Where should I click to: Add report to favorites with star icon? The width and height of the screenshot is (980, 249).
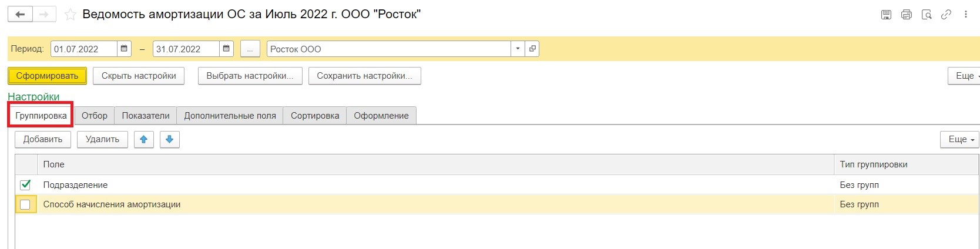[x=71, y=15]
